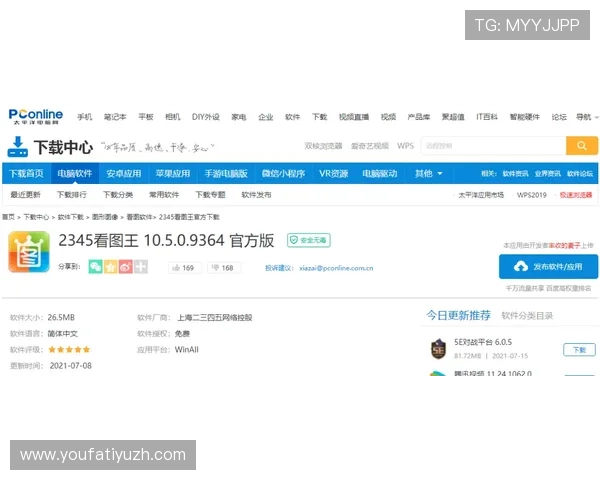Image resolution: width=600 pixels, height=480 pixels.
Task: Click the PConline logo
Action: click(x=36, y=116)
